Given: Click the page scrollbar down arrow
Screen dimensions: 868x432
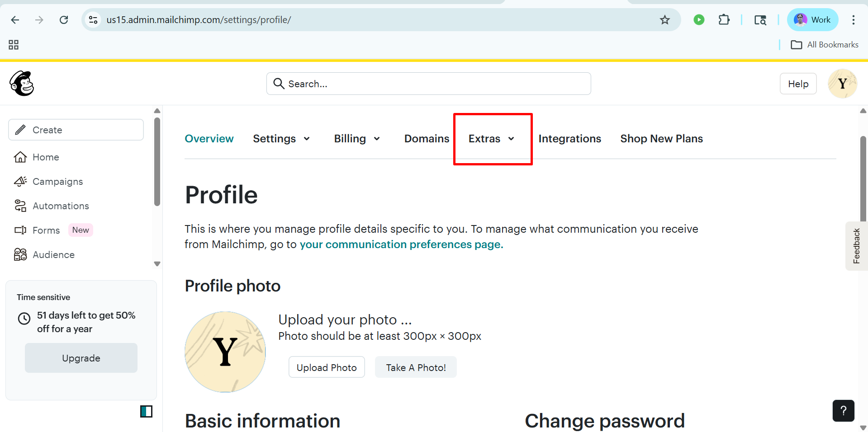Looking at the screenshot, I should tap(863, 427).
